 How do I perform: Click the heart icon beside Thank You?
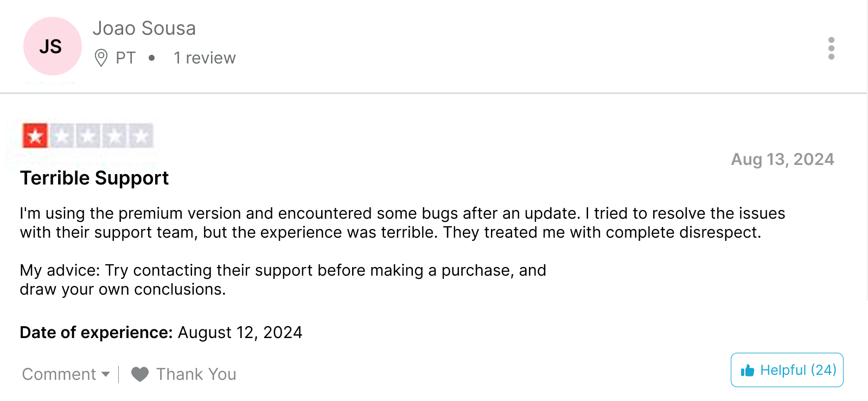click(x=140, y=374)
